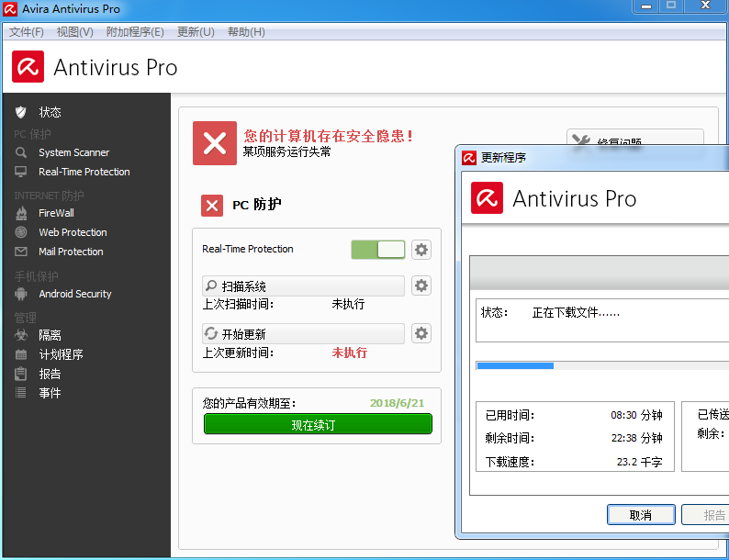729x560 pixels.
Task: Click the 开始更新 update button
Action: pos(303,333)
